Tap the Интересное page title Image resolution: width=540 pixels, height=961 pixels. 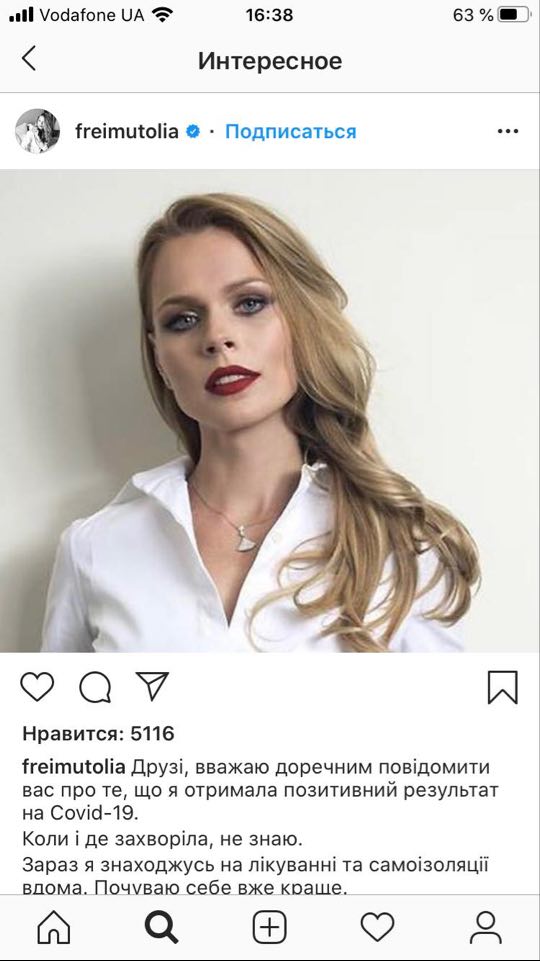coord(270,61)
